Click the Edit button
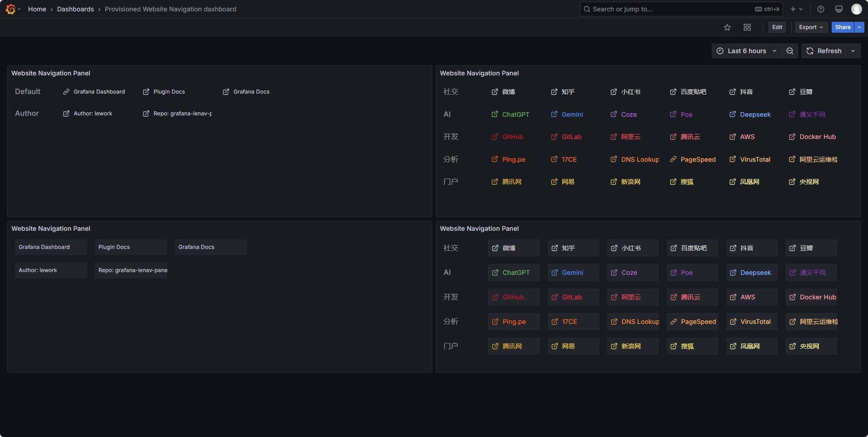 [x=776, y=27]
